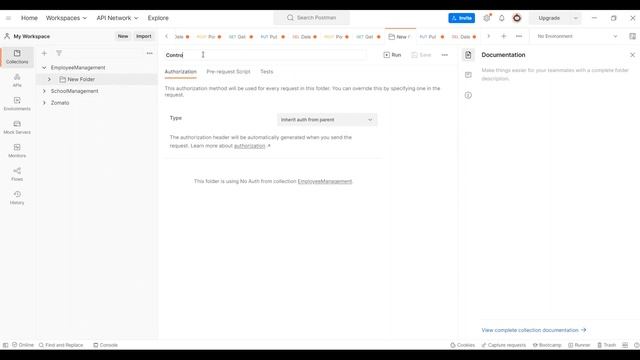Open Find and Replace in the status bar
640x360 pixels.
pos(61,345)
